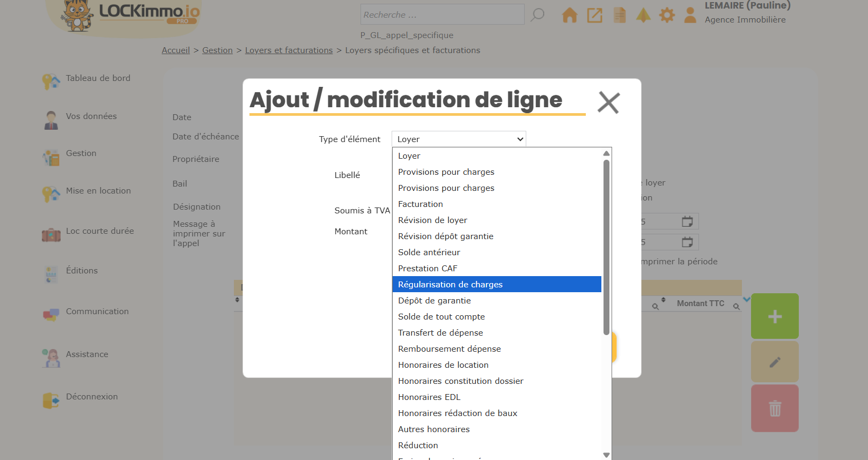Close the Ajout / modification de ligne dialog
Viewport: 868px width, 460px height.
pos(608,102)
